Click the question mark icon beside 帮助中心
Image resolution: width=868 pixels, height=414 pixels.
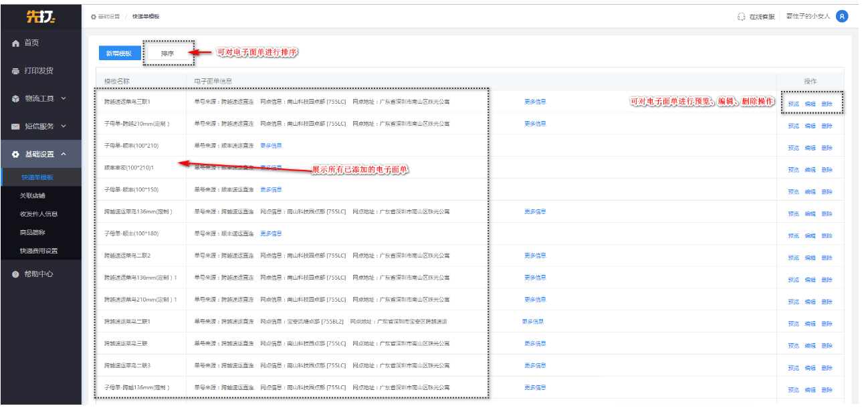(x=15, y=274)
